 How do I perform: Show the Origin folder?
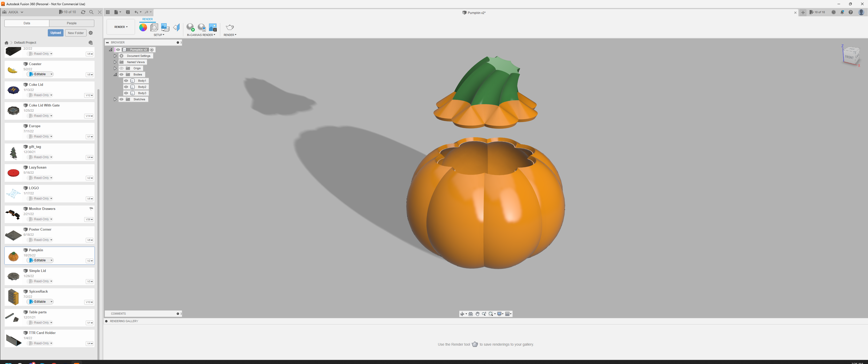point(122,69)
